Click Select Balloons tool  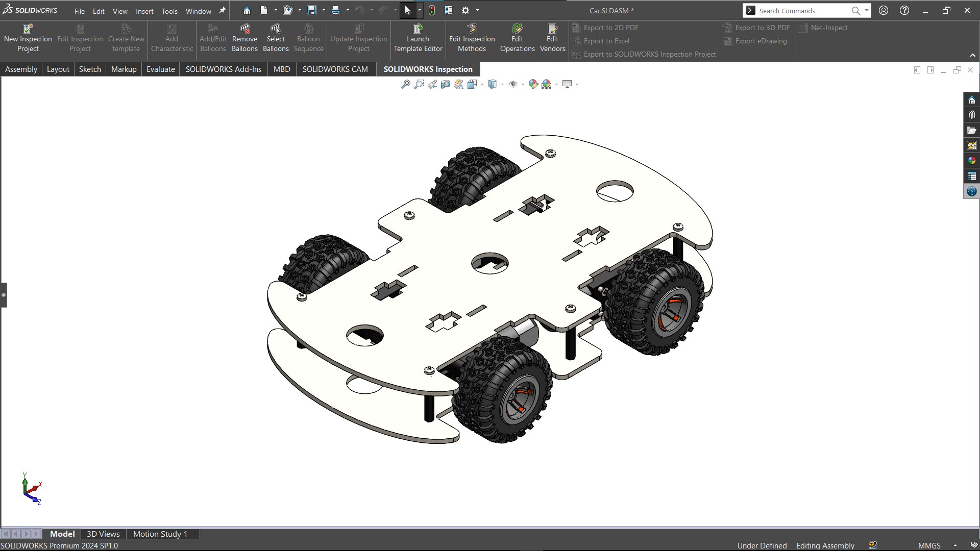(276, 38)
